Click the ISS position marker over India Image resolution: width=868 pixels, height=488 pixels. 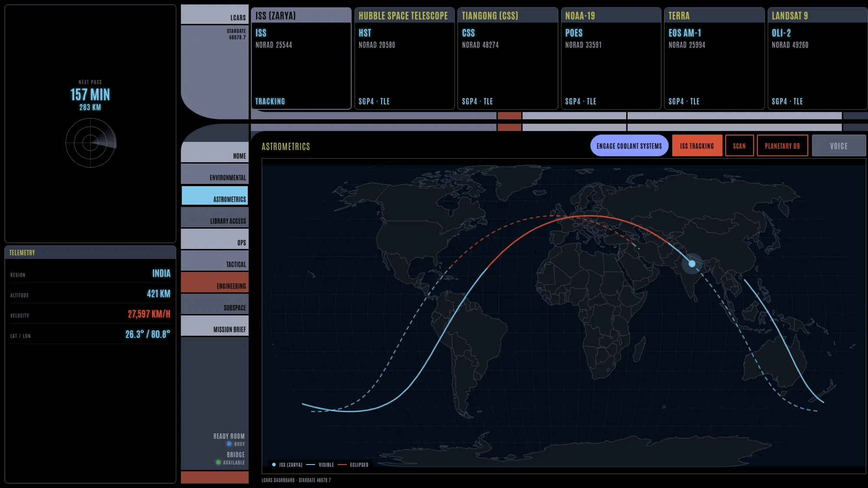pyautogui.click(x=692, y=263)
